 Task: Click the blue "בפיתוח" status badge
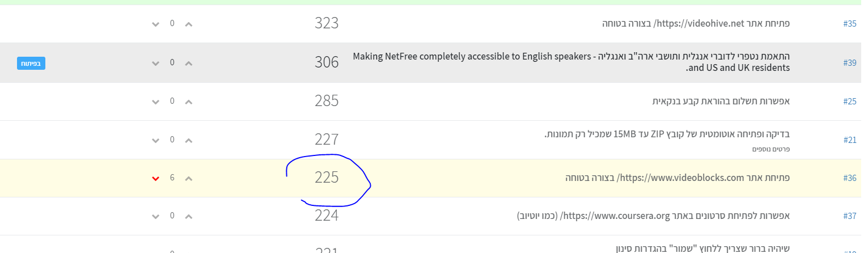(31, 63)
